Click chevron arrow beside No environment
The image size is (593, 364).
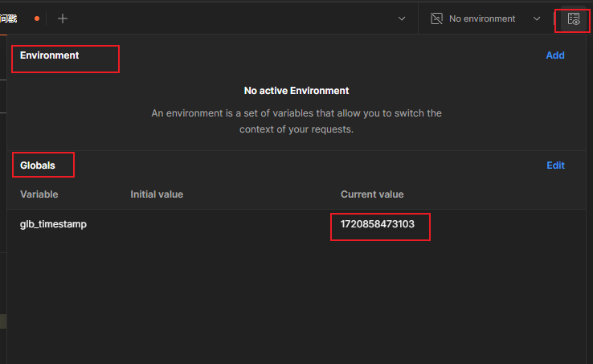pyautogui.click(x=537, y=18)
